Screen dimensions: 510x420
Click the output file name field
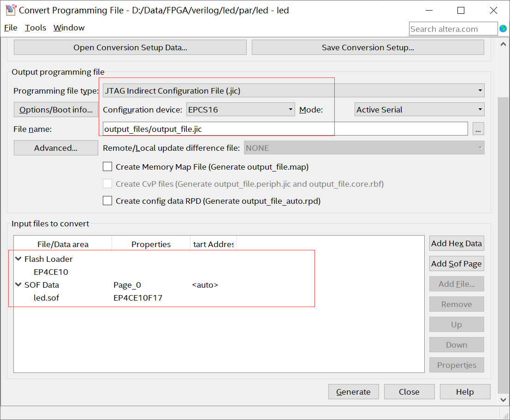[285, 129]
